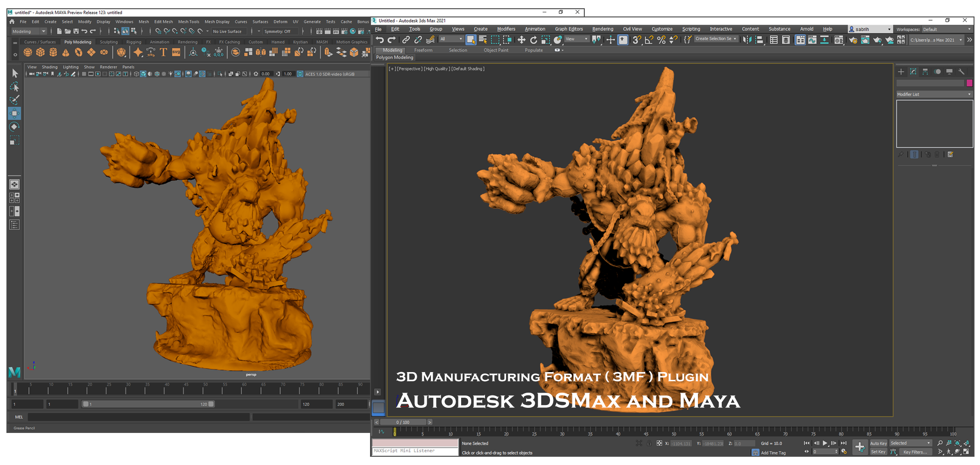Click the Polygon Modeling panel label

[395, 58]
